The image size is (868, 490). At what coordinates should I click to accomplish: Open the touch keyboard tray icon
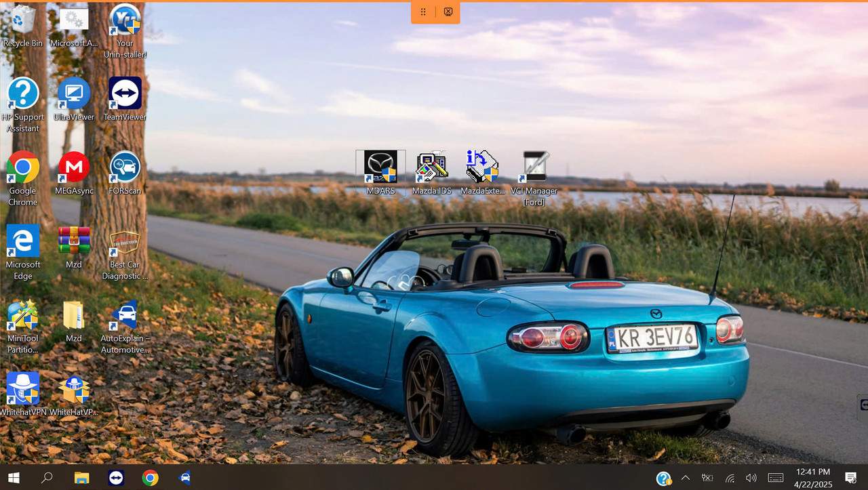pyautogui.click(x=776, y=478)
